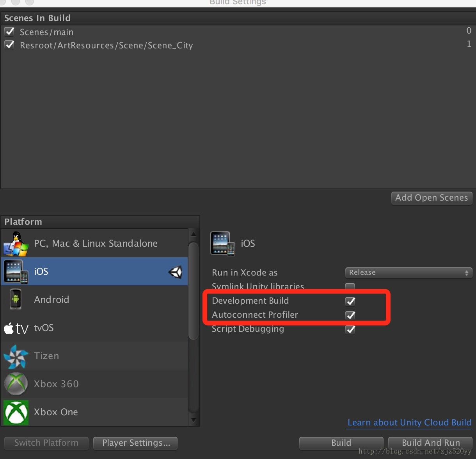The height and width of the screenshot is (459, 476).
Task: Click the Xbox 360 platform icon
Action: [x=16, y=384]
